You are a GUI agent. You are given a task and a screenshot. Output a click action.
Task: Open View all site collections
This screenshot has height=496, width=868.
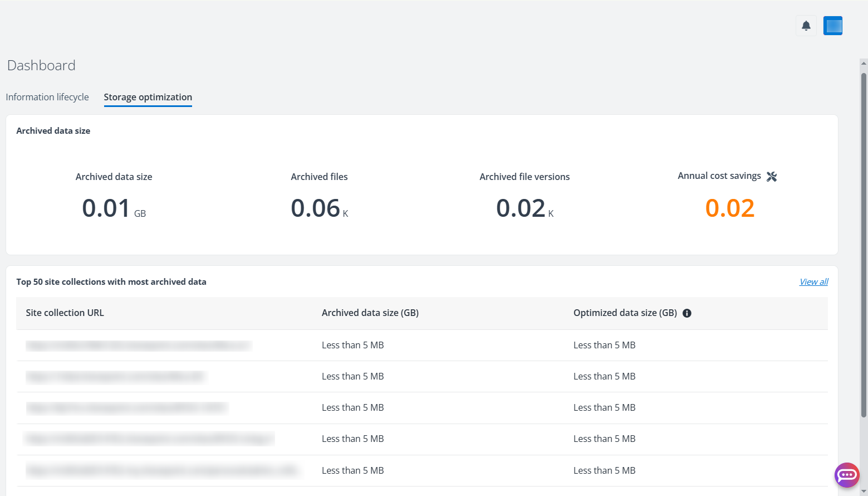pos(813,281)
